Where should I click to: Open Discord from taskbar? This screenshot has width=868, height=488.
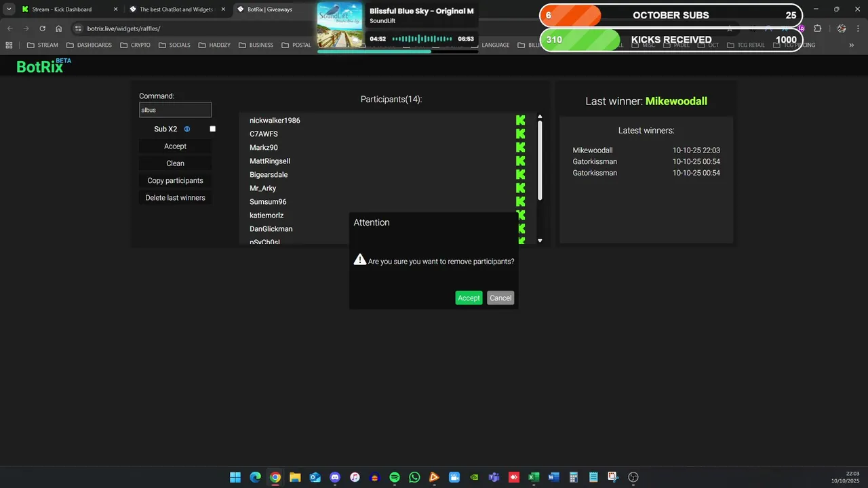(335, 477)
